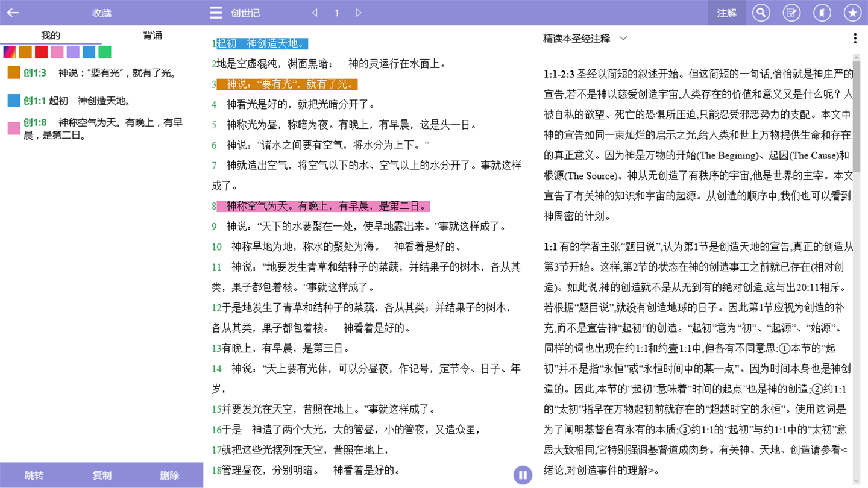The height and width of the screenshot is (488, 868).
Task: Select verse 12 于是地发生了青草
Action: pyautogui.click(x=363, y=318)
